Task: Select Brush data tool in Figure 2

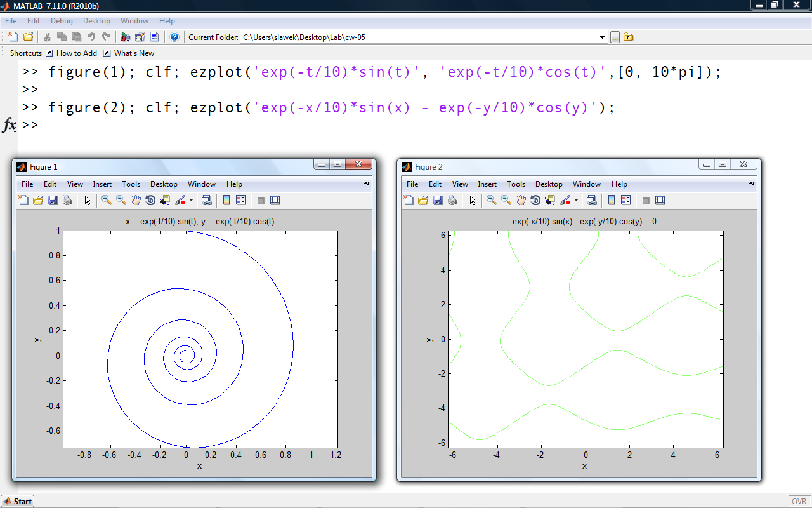Action: point(565,201)
